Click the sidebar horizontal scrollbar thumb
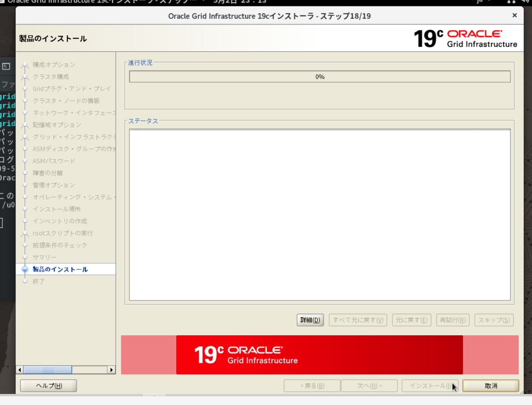The width and height of the screenshot is (532, 405). pos(47,370)
